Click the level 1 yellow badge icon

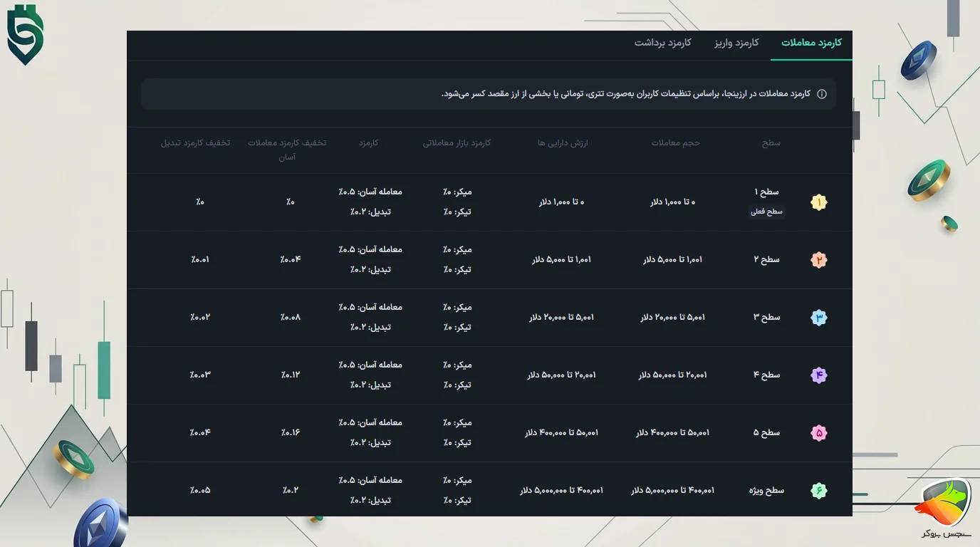click(x=819, y=202)
